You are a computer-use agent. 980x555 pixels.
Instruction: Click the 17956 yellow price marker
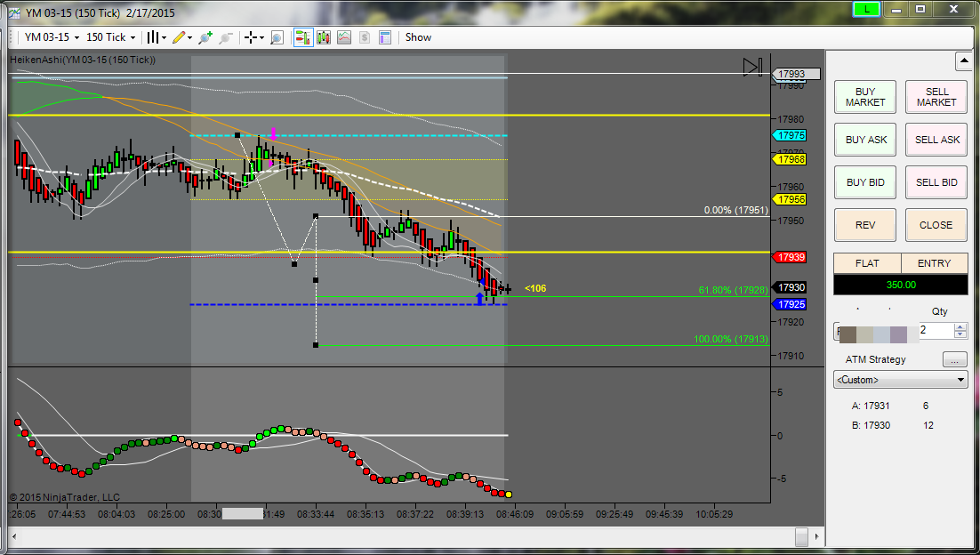pos(790,199)
